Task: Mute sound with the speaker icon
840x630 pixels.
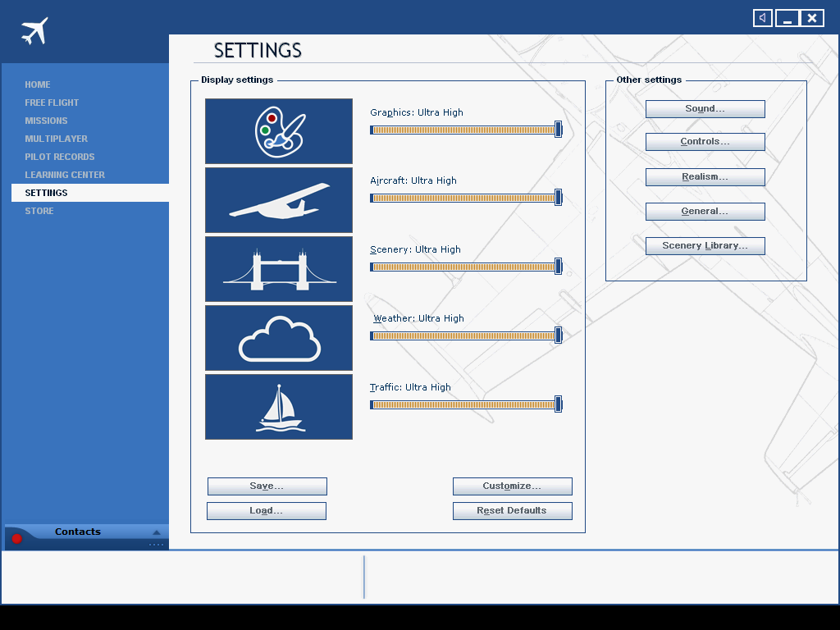Action: pos(763,18)
